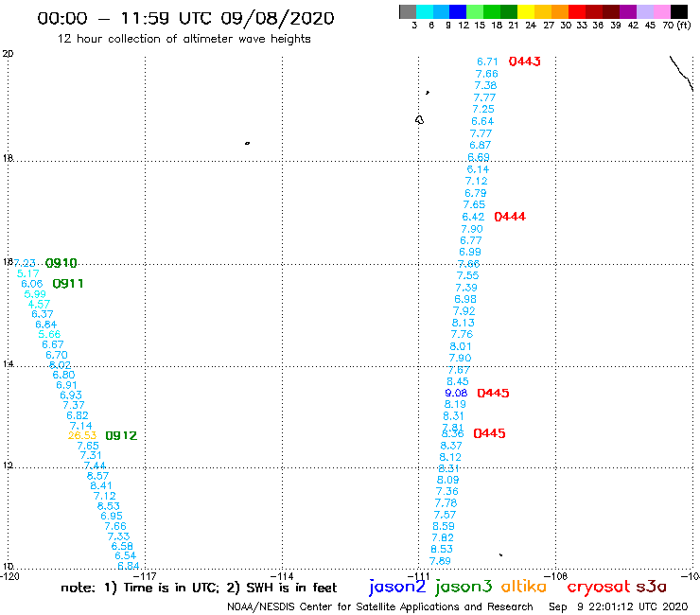Click the red 0443 time stamp

click(x=525, y=61)
